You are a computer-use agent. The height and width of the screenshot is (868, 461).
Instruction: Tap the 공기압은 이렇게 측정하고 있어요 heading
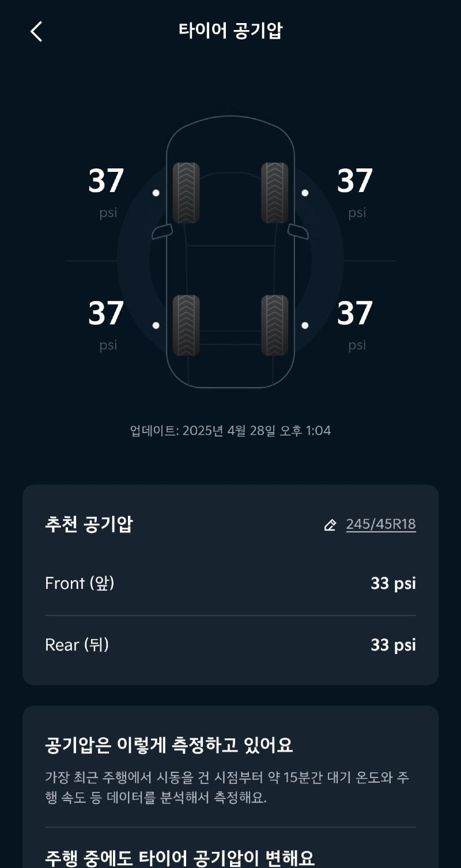pos(169,745)
